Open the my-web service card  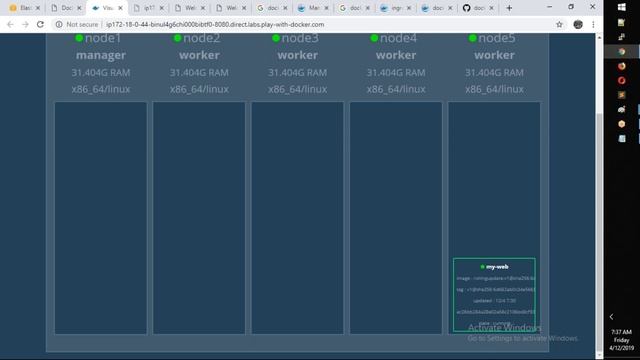pos(494,295)
